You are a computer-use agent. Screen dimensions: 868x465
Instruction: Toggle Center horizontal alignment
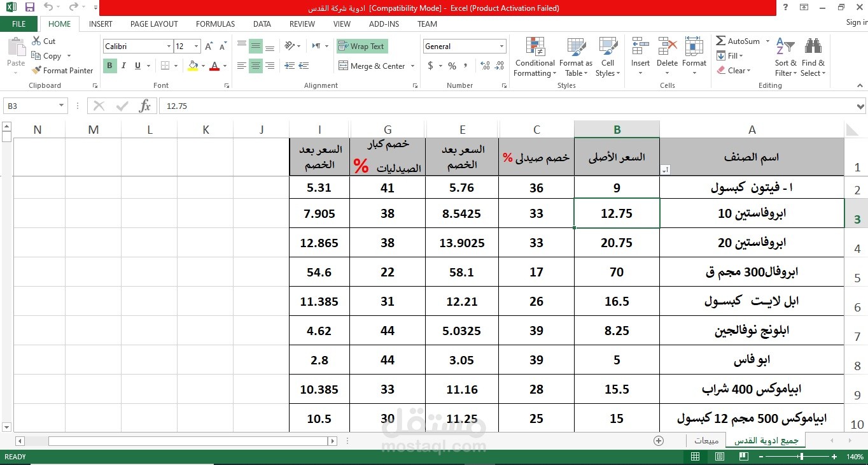coord(256,66)
